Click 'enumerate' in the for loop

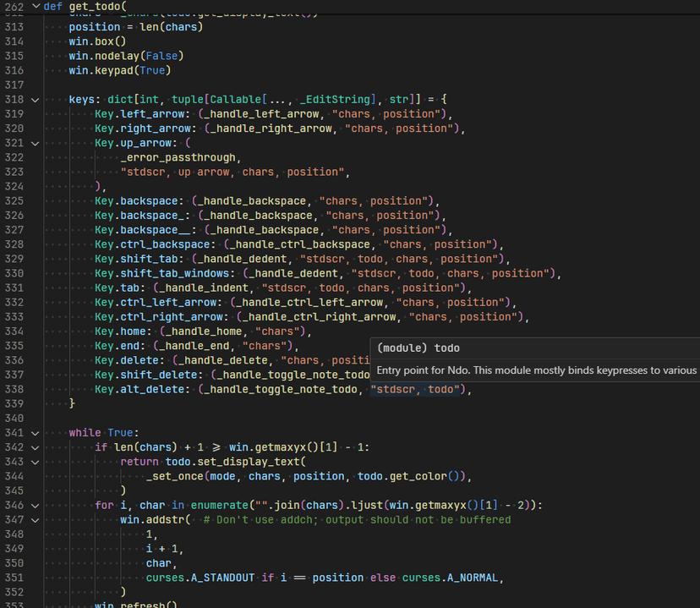point(220,506)
